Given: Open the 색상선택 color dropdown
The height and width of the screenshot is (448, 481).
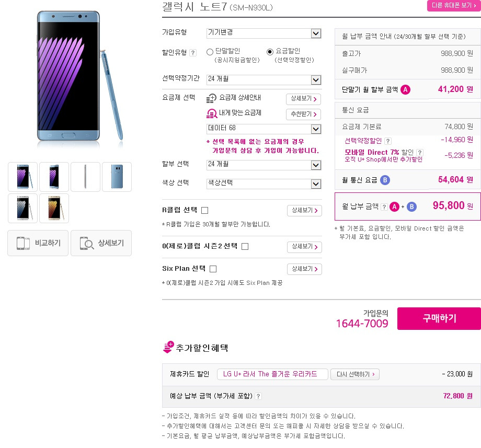Looking at the screenshot, I should click(x=264, y=183).
